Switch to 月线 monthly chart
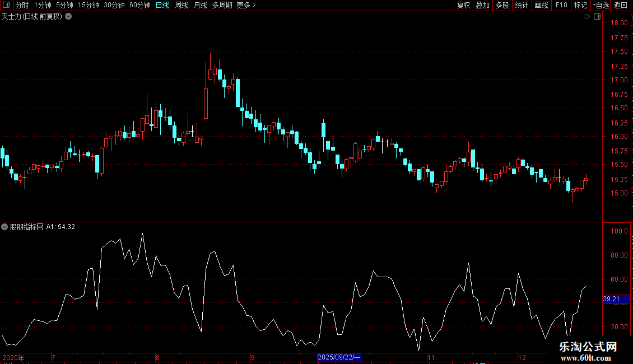 (x=200, y=5)
